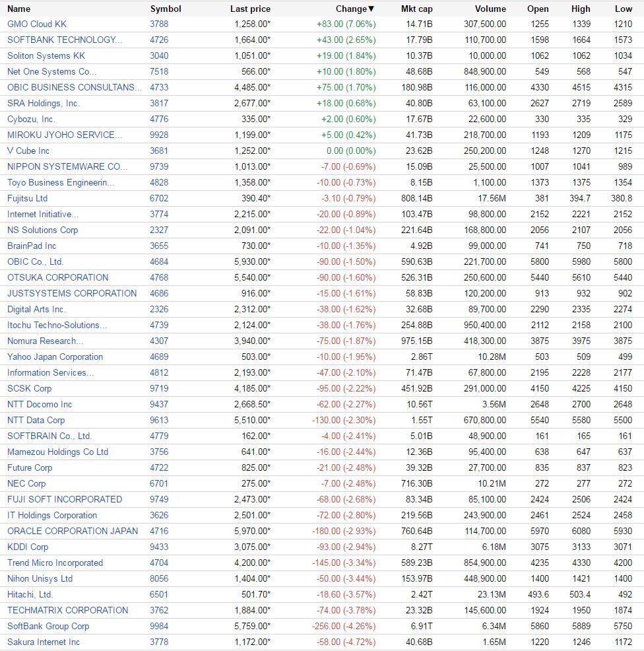Open OBIC Co., Ltd. link
Screen dimensions: 644x651
click(35, 261)
